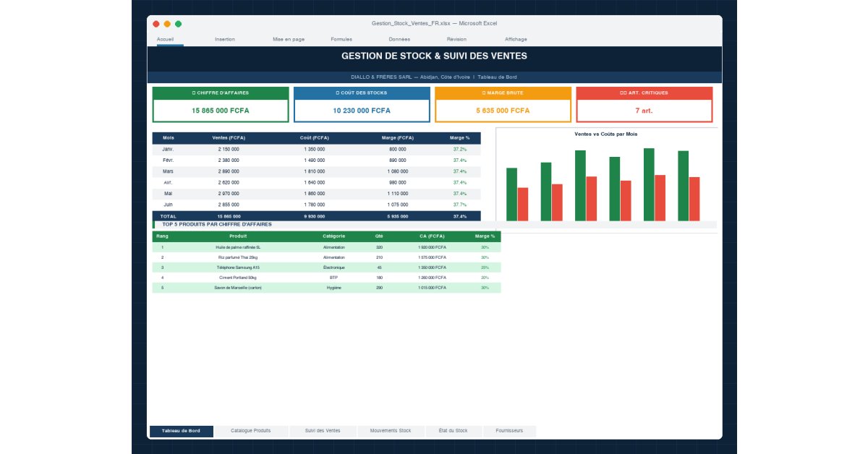Select the Févr. sales cell 2 380 000
Image resolution: width=868 pixels, height=454 pixels.
[x=229, y=160]
